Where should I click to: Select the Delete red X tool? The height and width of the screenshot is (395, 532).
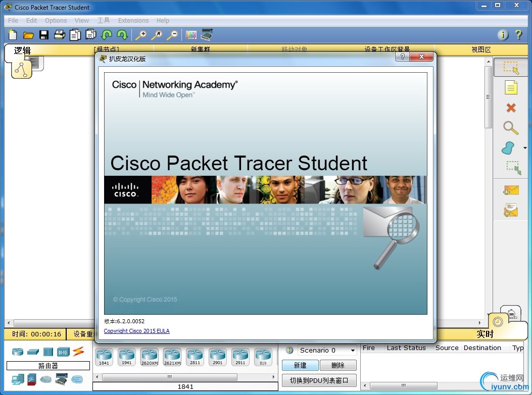(511, 108)
